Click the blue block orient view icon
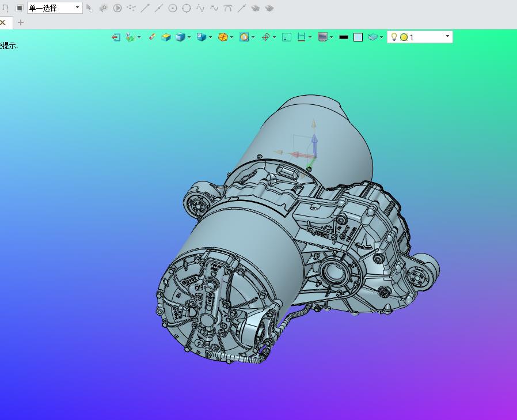Image resolution: width=517 pixels, height=420 pixels. coord(202,37)
